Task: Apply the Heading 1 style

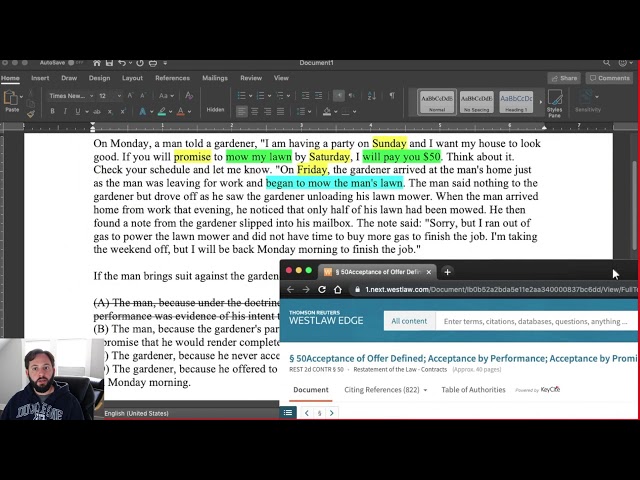Action: [x=516, y=102]
